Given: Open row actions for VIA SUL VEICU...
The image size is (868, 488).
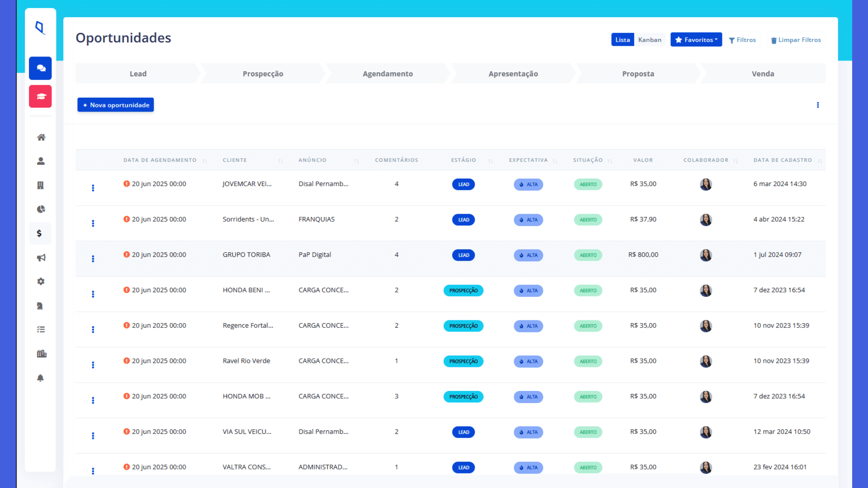Looking at the screenshot, I should coord(93,436).
